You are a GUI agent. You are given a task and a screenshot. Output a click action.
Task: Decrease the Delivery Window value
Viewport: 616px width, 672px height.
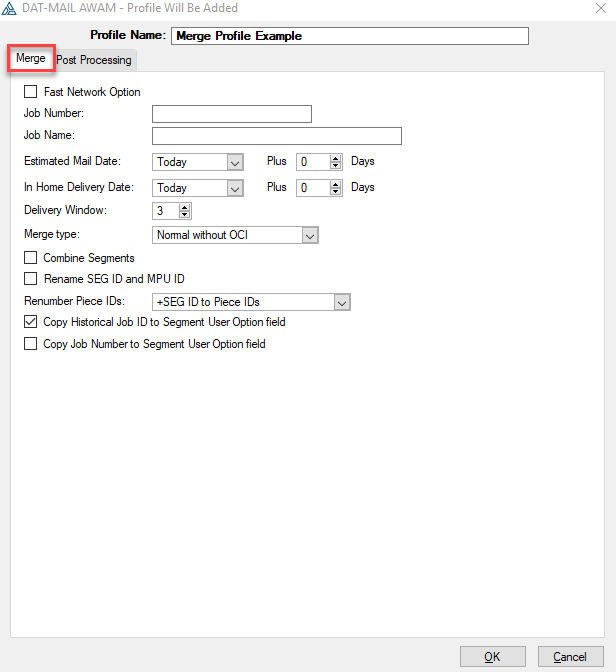coord(185,215)
